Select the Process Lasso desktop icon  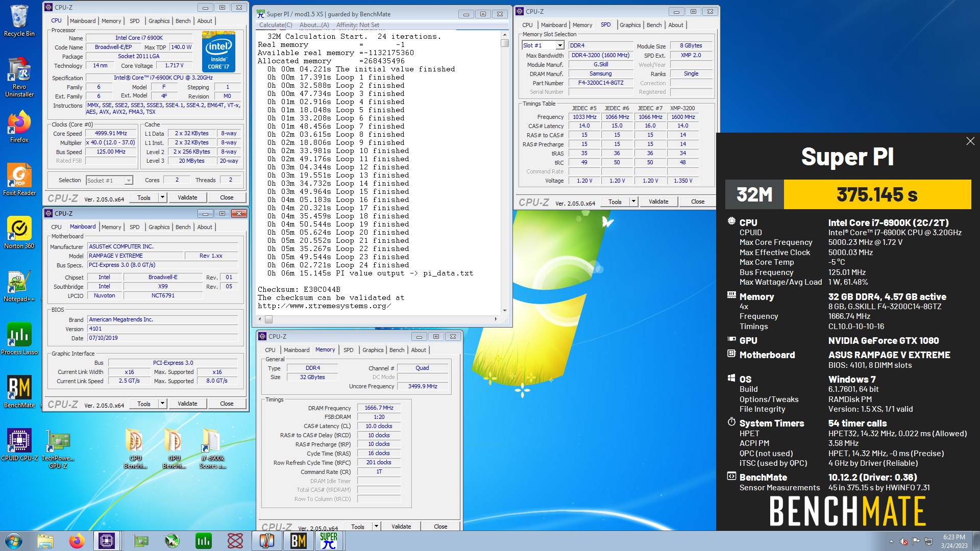click(19, 339)
